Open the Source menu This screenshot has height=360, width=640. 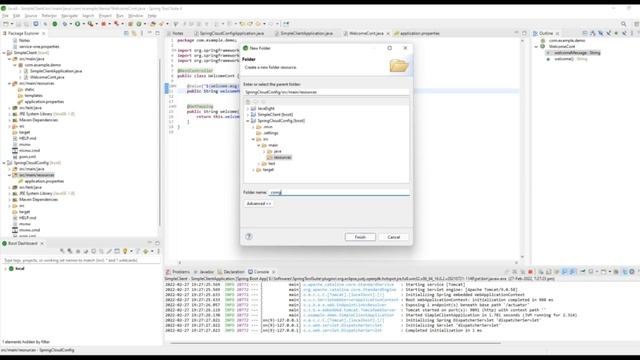31,16
